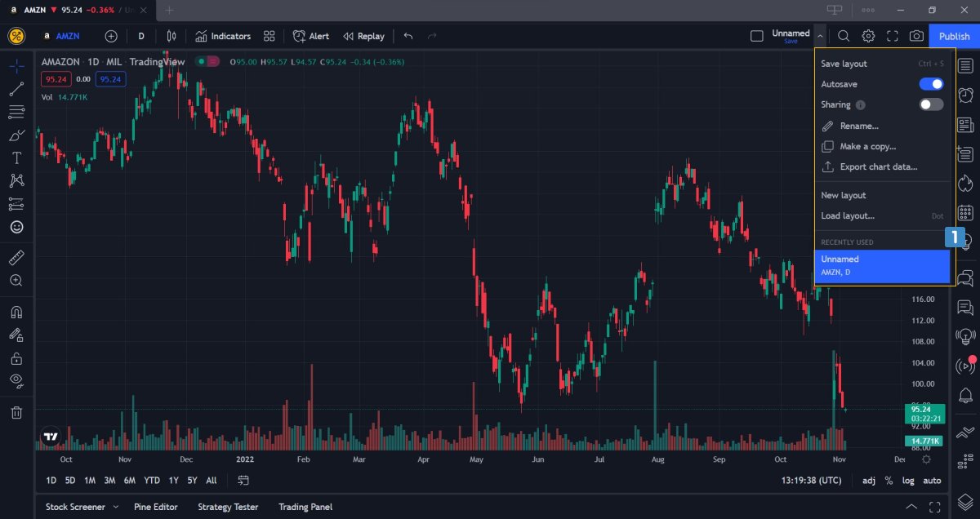
Task: Open the ideas lightbulb stream panel
Action: [x=965, y=336]
